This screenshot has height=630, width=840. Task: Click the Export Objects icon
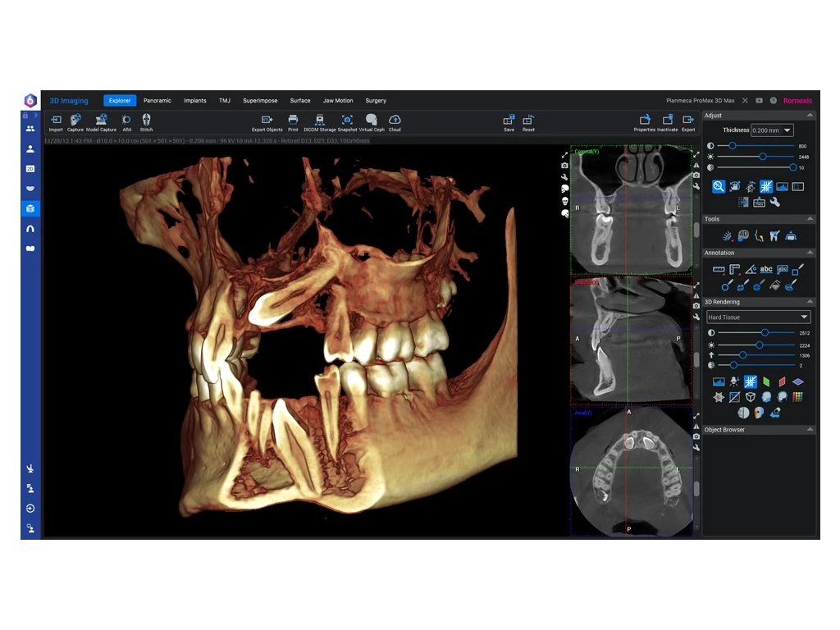[267, 121]
